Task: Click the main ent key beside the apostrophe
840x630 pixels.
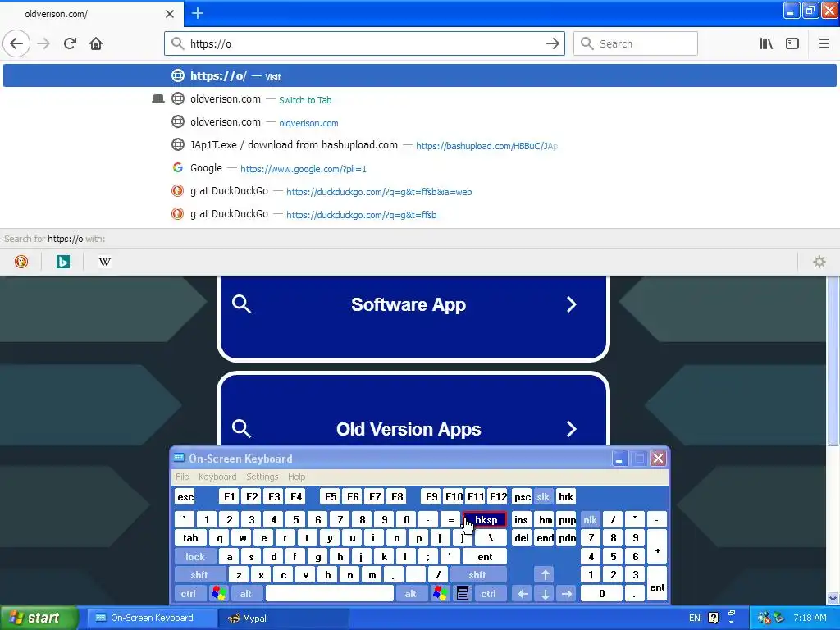Action: tap(485, 557)
